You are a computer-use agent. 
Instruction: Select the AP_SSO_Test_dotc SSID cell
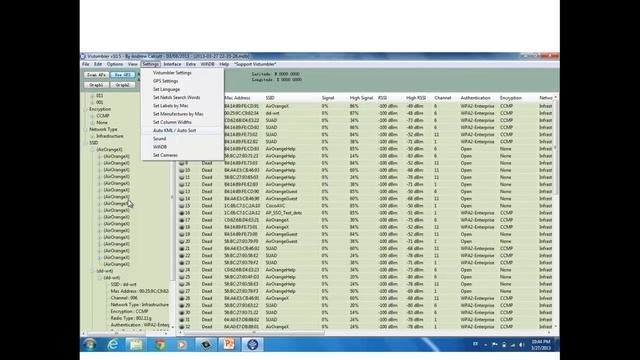pos(284,213)
